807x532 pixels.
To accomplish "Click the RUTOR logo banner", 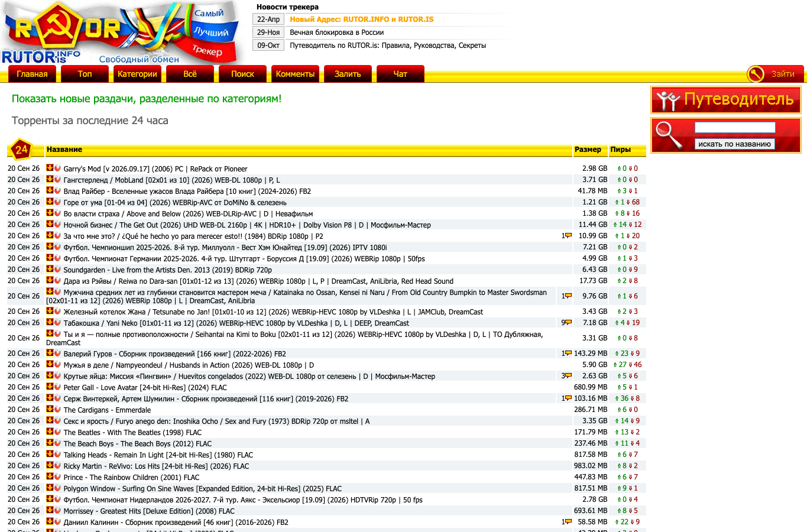I will pyautogui.click(x=121, y=33).
